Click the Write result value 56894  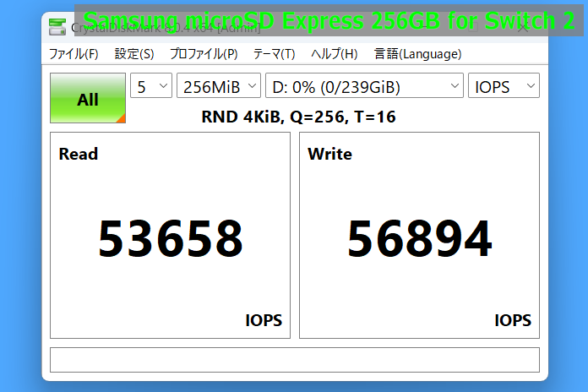[419, 238]
